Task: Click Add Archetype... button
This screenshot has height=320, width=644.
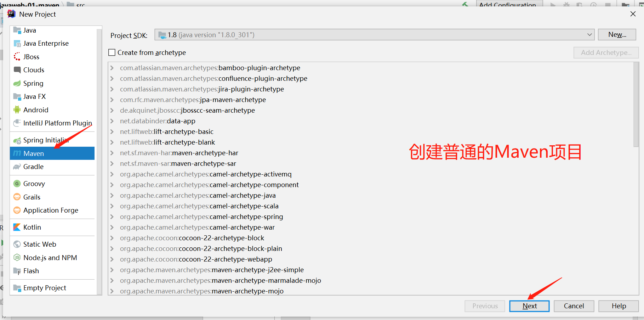Action: (606, 52)
